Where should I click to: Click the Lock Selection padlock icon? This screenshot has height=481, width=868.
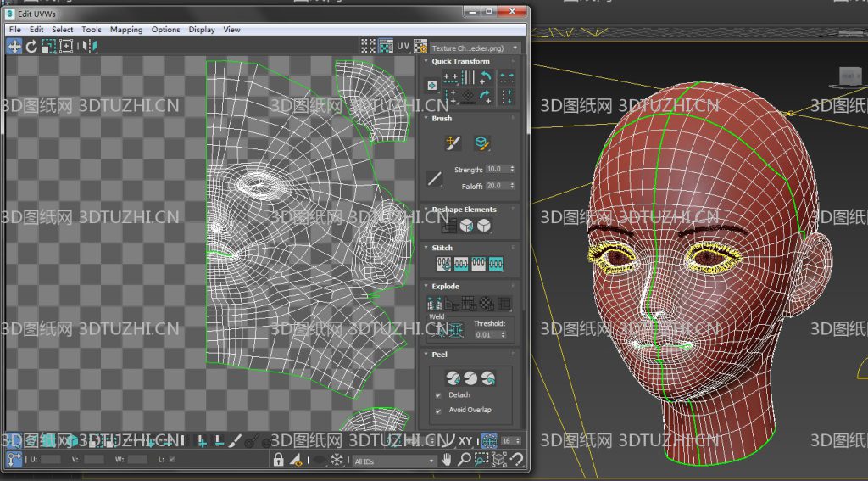click(278, 460)
